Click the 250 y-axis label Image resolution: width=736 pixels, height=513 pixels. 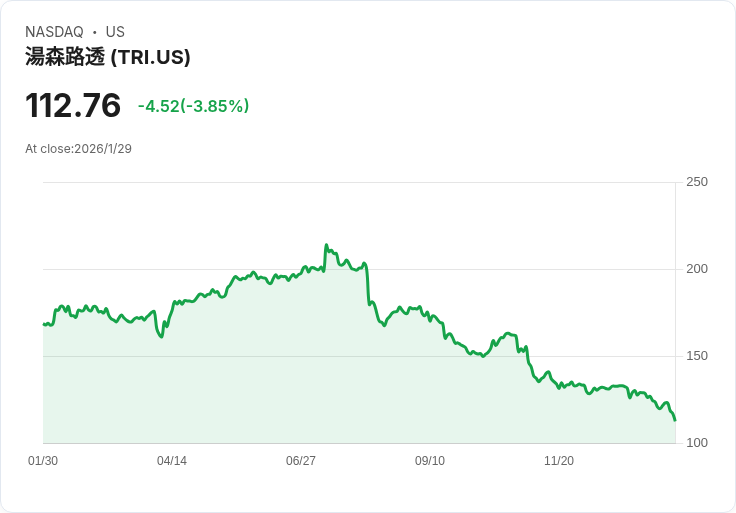click(x=697, y=182)
